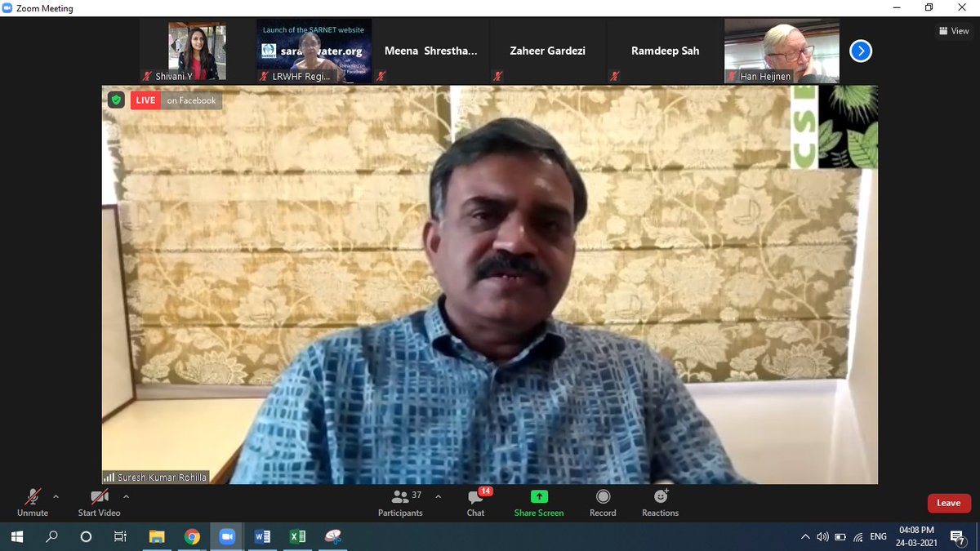
Task: Show next participants with blue arrow
Action: 861,51
